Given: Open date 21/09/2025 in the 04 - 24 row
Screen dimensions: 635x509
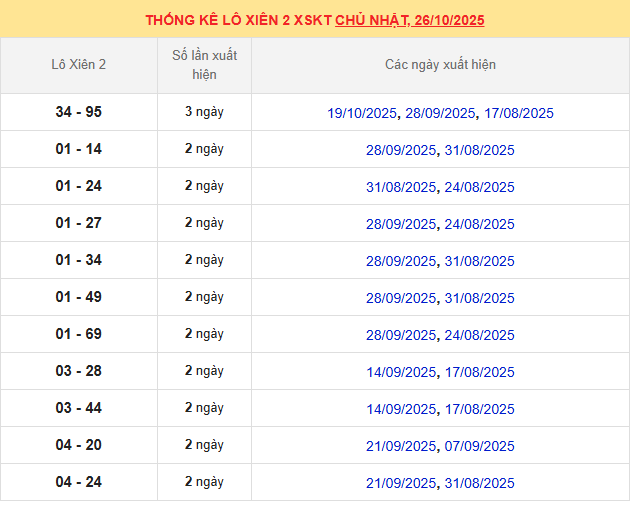Looking at the screenshot, I should 401,483.
